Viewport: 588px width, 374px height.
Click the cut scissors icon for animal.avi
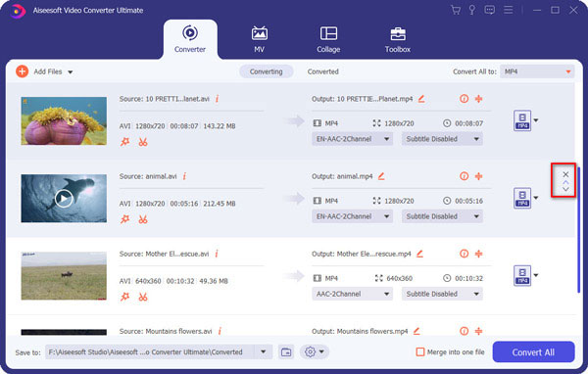point(143,219)
